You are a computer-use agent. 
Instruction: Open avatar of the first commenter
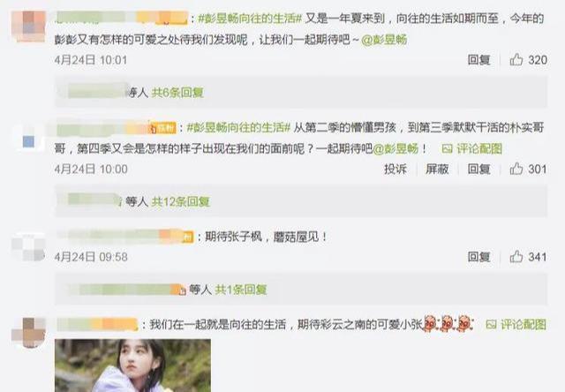[29, 26]
